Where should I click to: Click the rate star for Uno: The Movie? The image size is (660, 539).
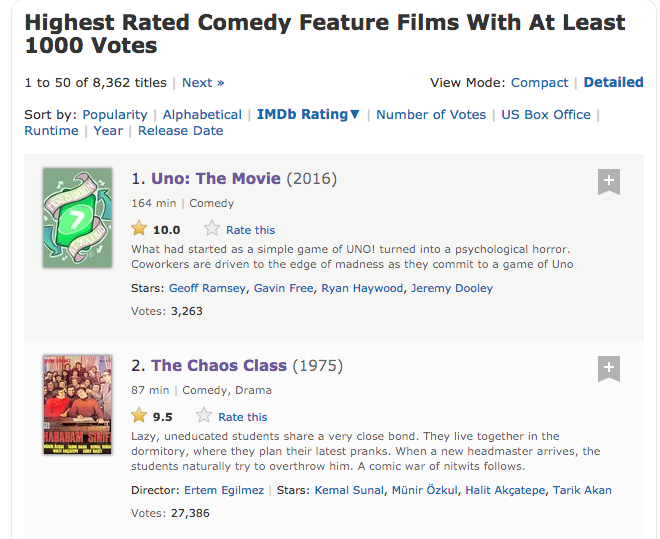click(212, 229)
